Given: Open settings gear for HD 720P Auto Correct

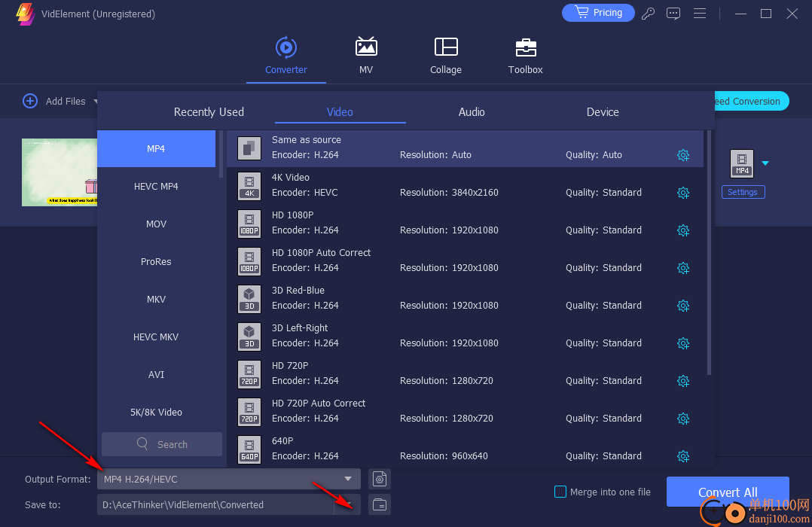Looking at the screenshot, I should (x=683, y=419).
